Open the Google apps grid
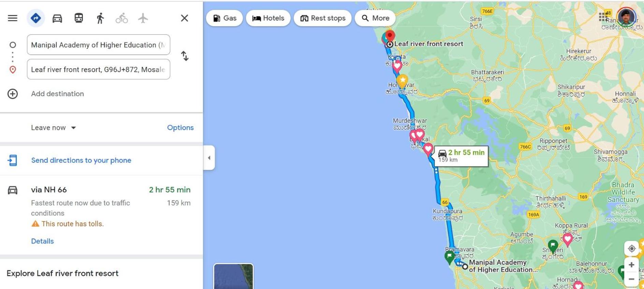 tap(603, 16)
